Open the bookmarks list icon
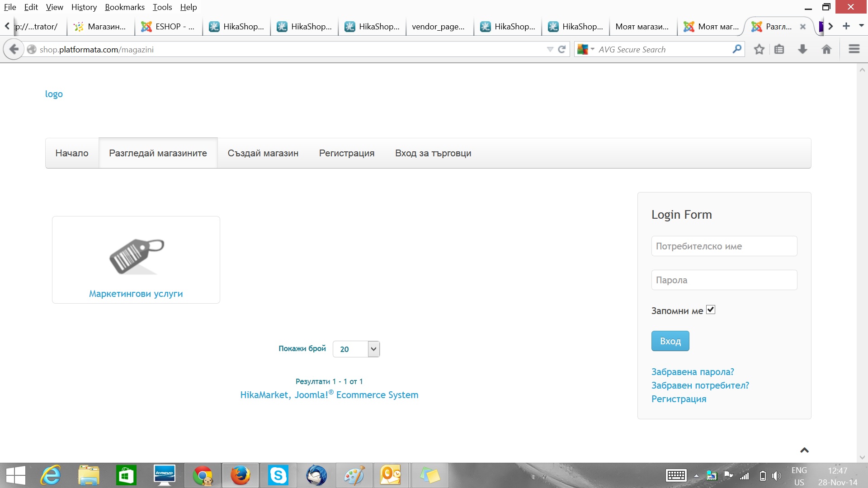Image resolution: width=868 pixels, height=488 pixels. click(x=779, y=49)
